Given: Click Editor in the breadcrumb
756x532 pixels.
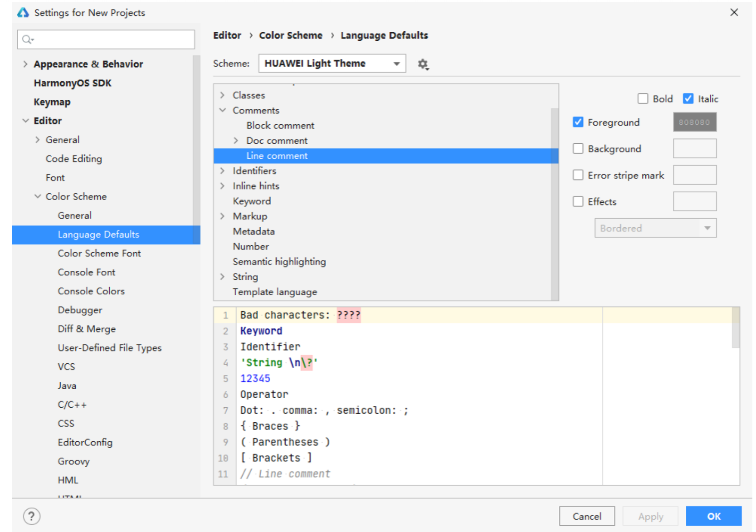Looking at the screenshot, I should pyautogui.click(x=227, y=35).
